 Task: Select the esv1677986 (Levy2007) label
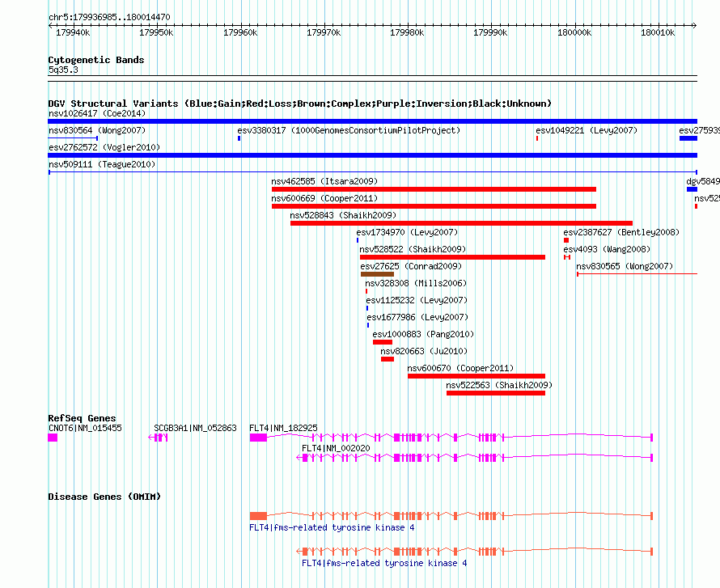[x=417, y=317]
